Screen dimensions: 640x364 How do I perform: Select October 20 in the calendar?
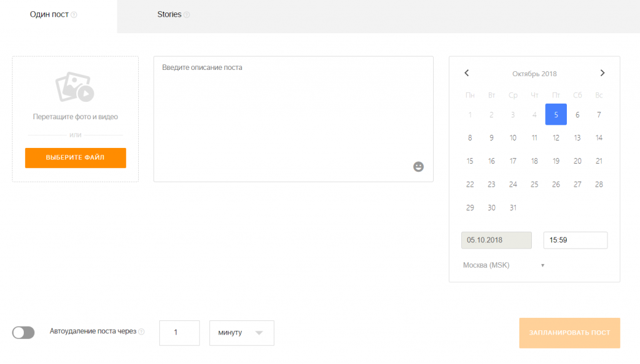coord(577,161)
